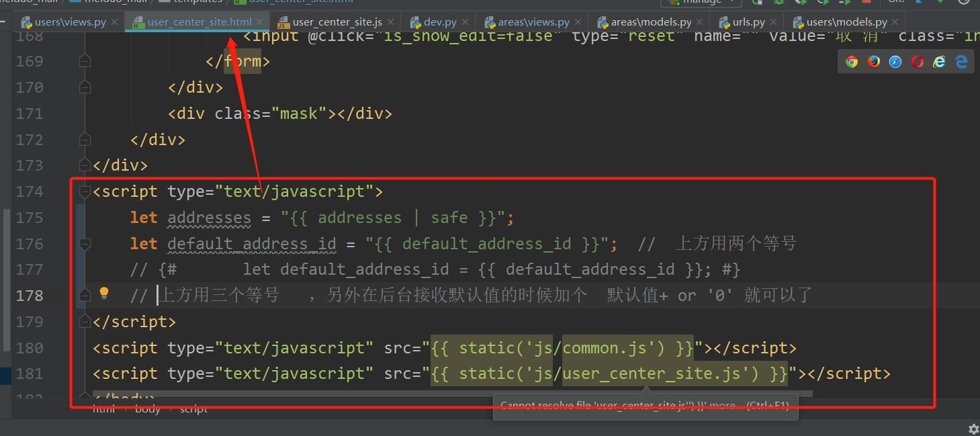Close the dev.py tab

[465, 22]
